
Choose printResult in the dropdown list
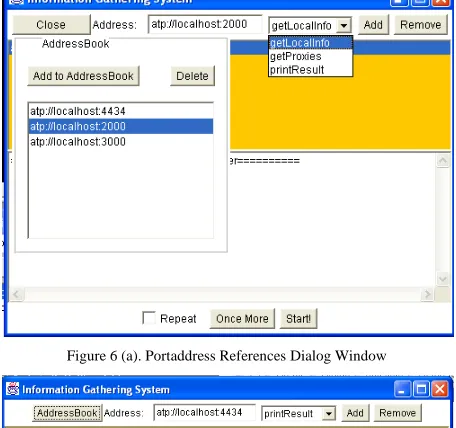310,70
